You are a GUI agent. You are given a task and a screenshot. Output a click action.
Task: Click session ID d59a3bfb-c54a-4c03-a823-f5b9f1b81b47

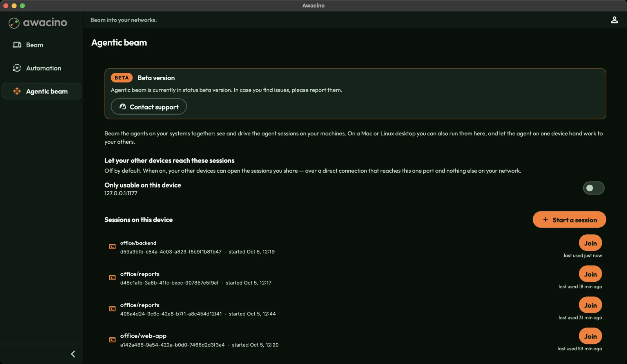(171, 252)
